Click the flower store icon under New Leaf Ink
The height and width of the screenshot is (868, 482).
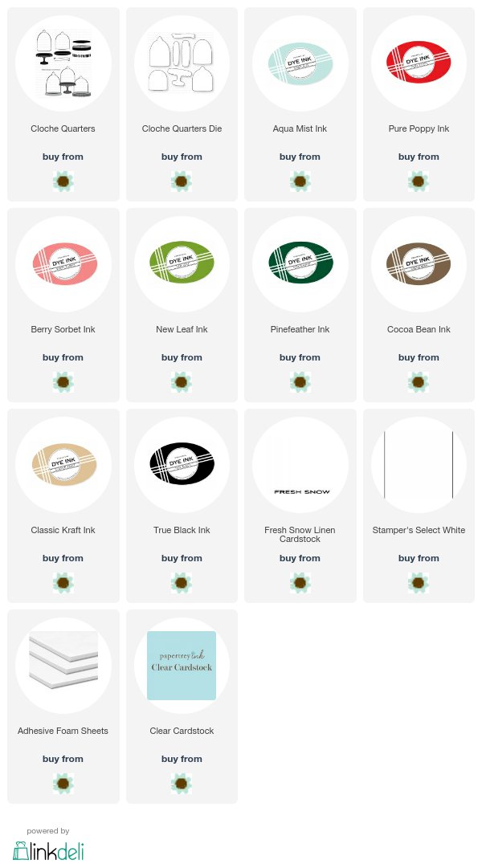tap(182, 382)
